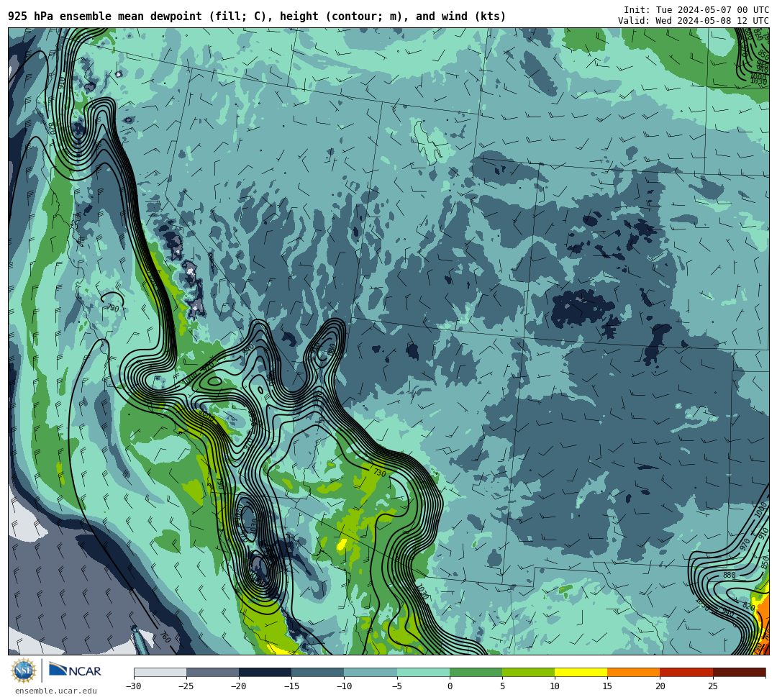
Task: Select the green 0 to 5 colorbar segment
Action: click(x=476, y=672)
